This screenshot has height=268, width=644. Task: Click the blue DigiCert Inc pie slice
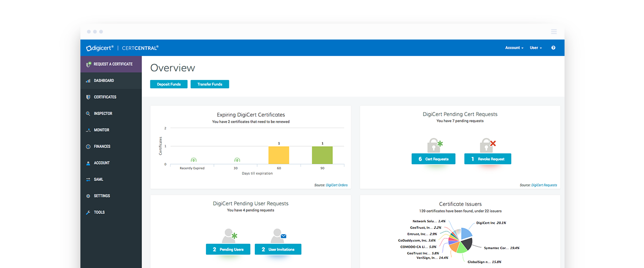click(x=466, y=233)
